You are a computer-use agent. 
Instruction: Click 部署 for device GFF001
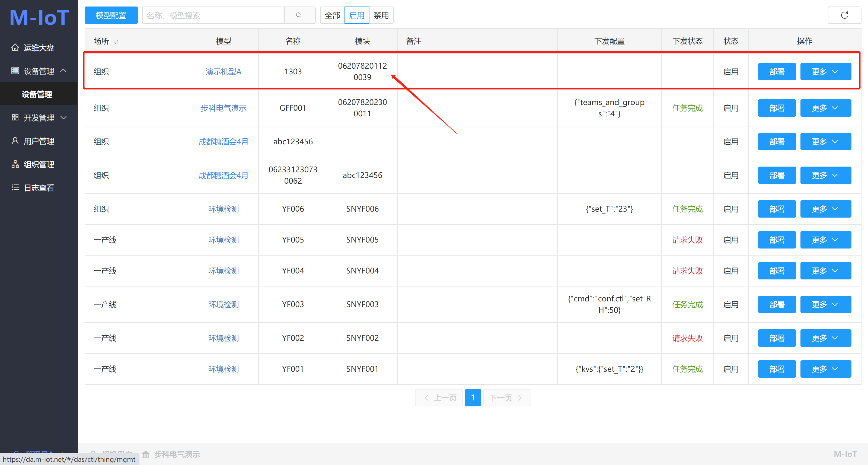click(777, 108)
